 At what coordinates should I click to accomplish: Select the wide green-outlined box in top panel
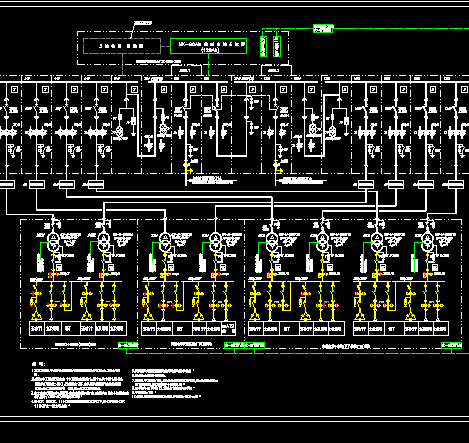coord(208,46)
